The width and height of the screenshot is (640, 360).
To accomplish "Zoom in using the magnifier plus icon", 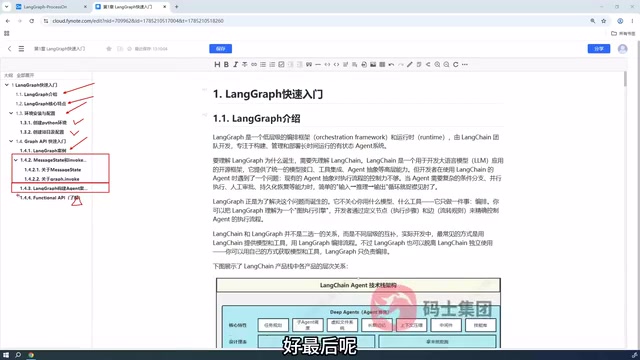I will (x=437, y=64).
